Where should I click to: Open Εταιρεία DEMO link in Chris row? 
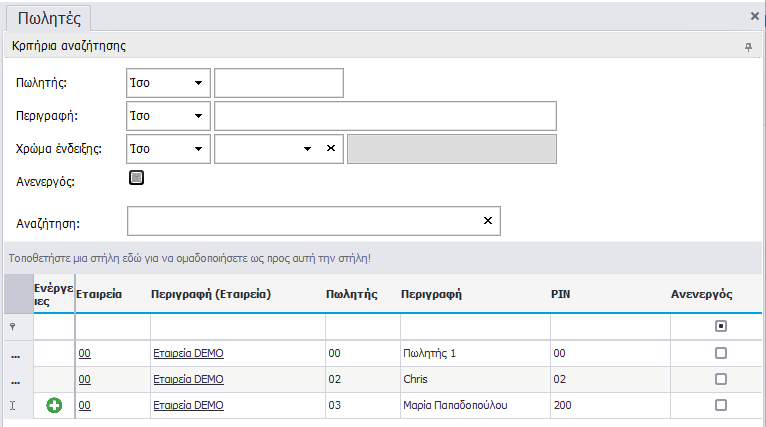click(x=188, y=379)
